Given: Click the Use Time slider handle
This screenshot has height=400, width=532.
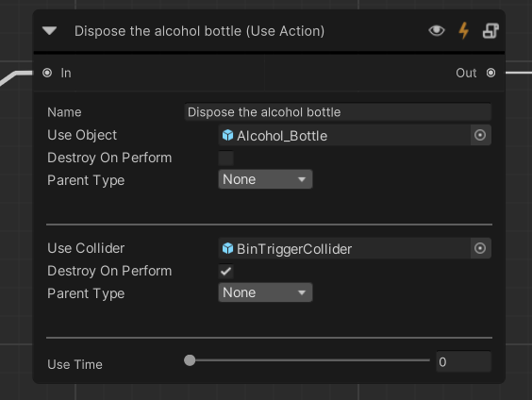Looking at the screenshot, I should pos(190,360).
